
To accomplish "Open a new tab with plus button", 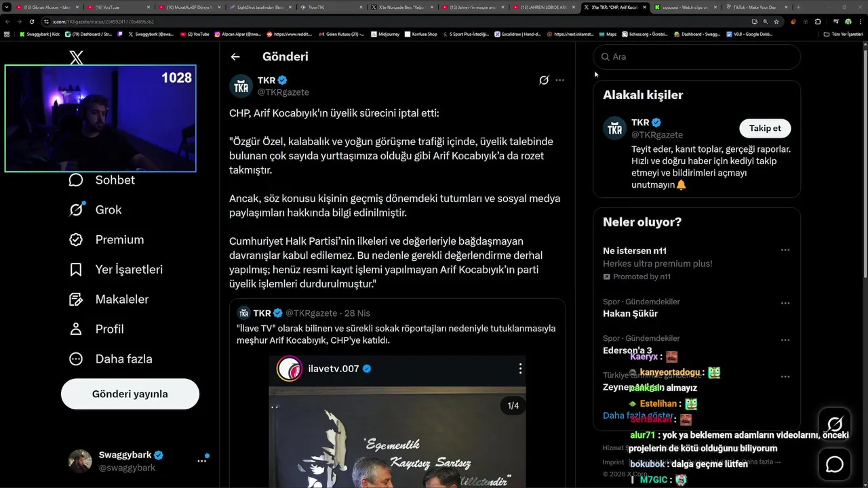I will click(797, 7).
